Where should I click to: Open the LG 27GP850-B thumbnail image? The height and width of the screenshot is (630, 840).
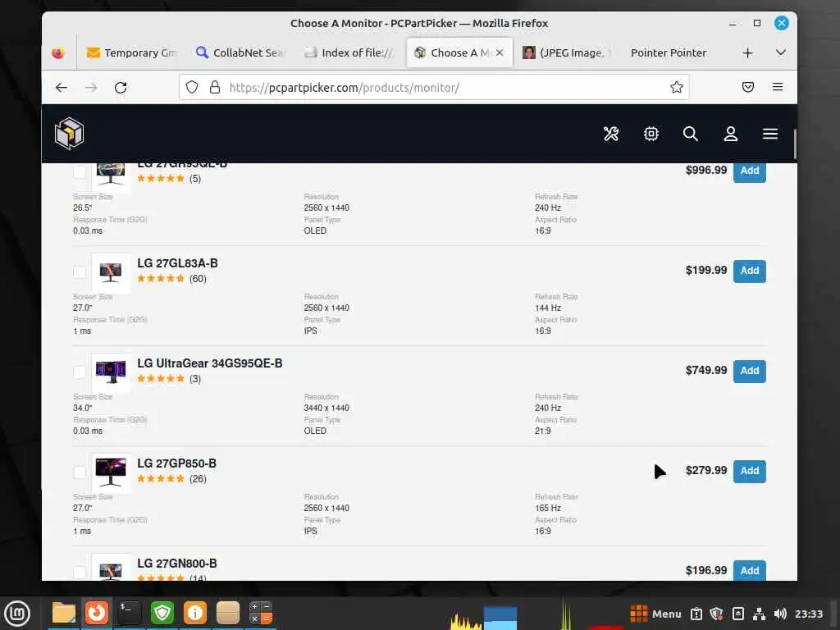click(x=111, y=473)
